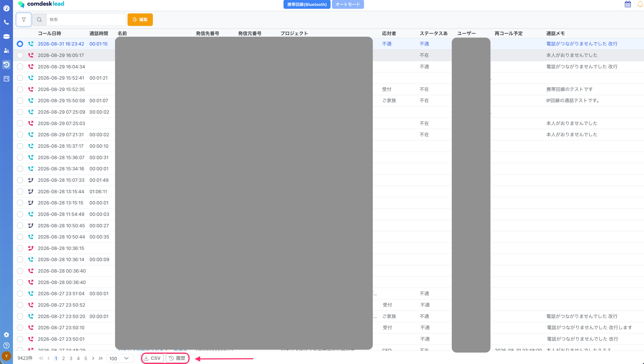Open the phone call icon in sidebar
Screen dimensions: 644x364
[x=7, y=22]
